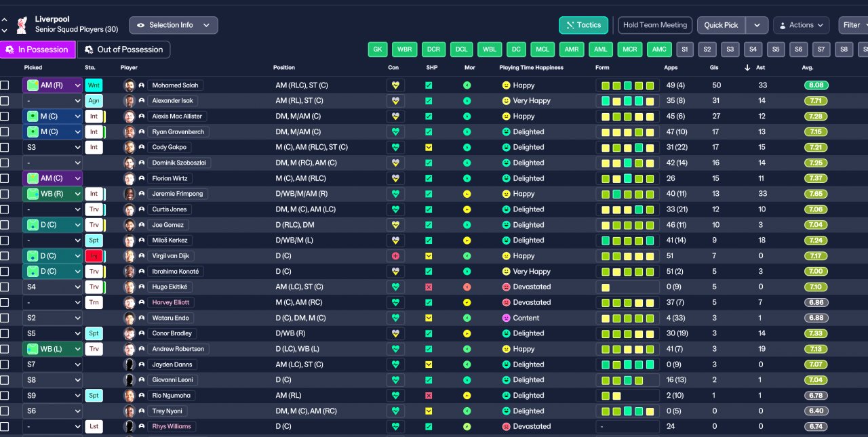Tick the checkbox for Joe Gomez
The width and height of the screenshot is (868, 437).
pyautogui.click(x=5, y=225)
